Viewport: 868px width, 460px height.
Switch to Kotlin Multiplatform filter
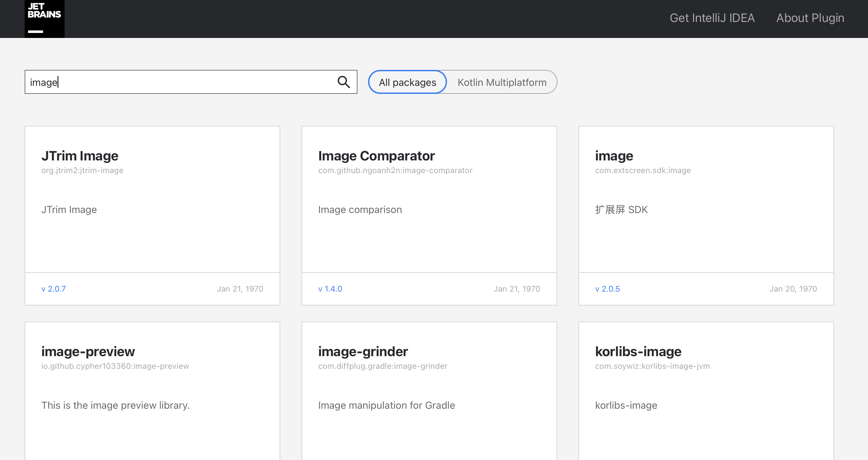[502, 82]
